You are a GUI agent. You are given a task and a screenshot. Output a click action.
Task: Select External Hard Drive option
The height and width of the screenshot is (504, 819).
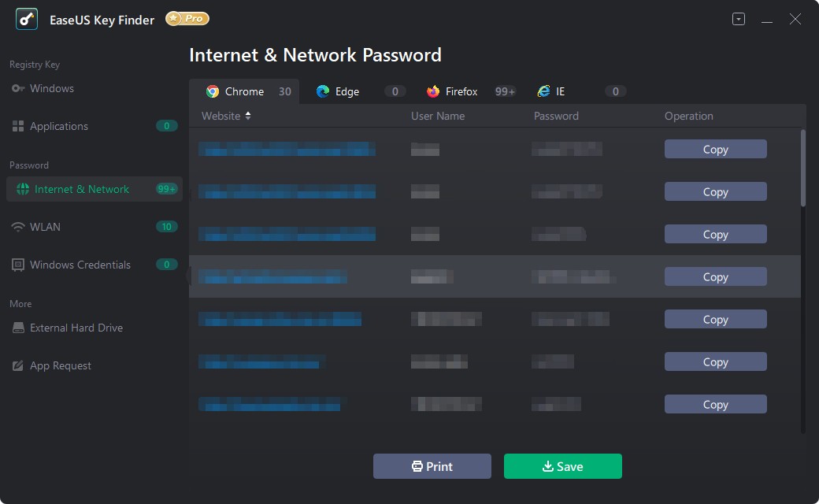click(x=76, y=328)
